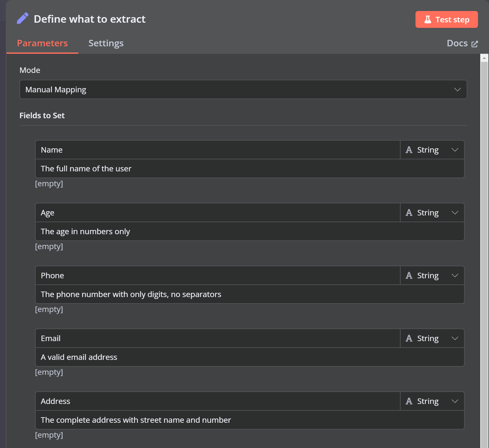The image size is (489, 448).
Task: Click the Test step button
Action: [447, 19]
